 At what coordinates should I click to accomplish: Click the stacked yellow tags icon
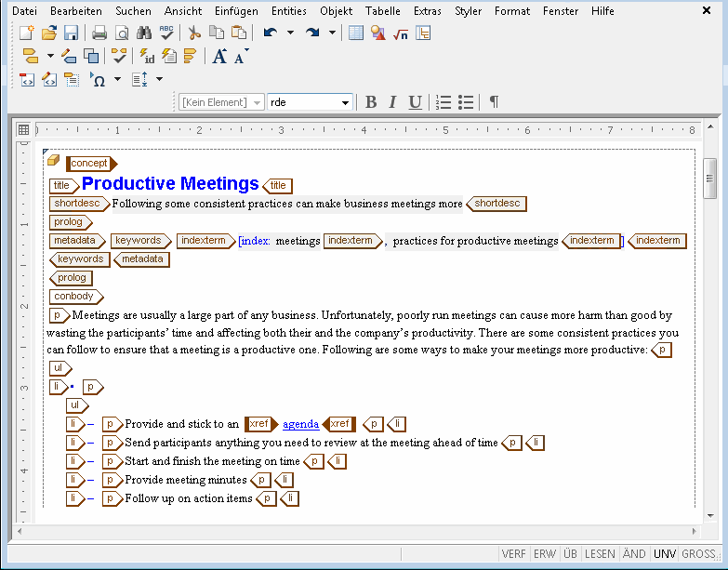pyautogui.click(x=191, y=56)
